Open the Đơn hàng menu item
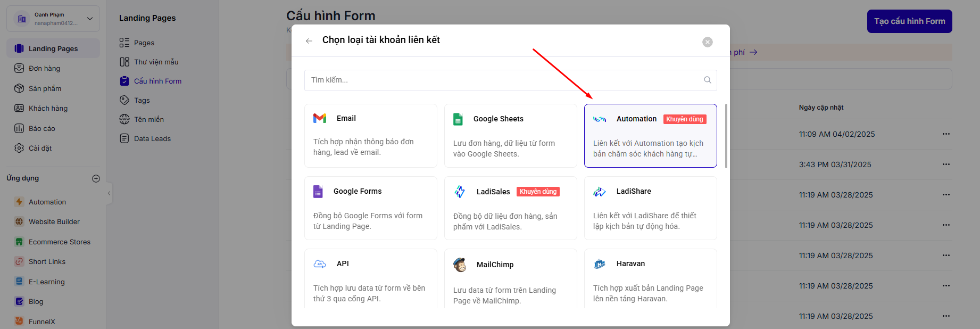 (44, 69)
